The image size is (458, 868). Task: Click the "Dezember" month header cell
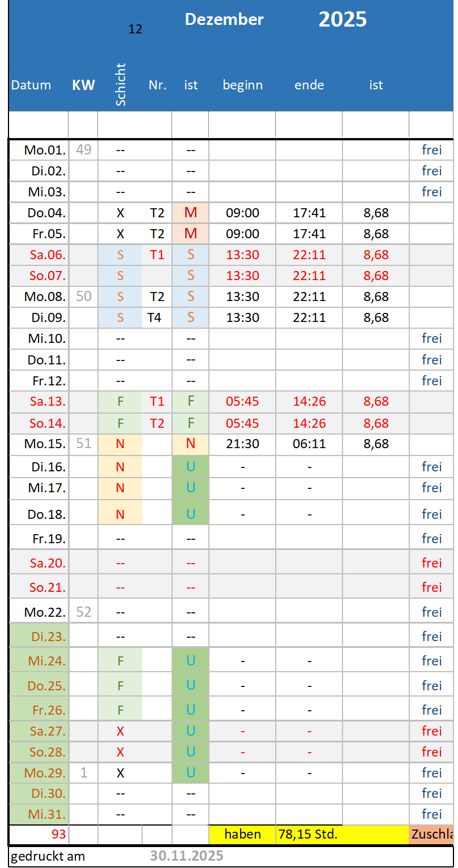[x=224, y=20]
